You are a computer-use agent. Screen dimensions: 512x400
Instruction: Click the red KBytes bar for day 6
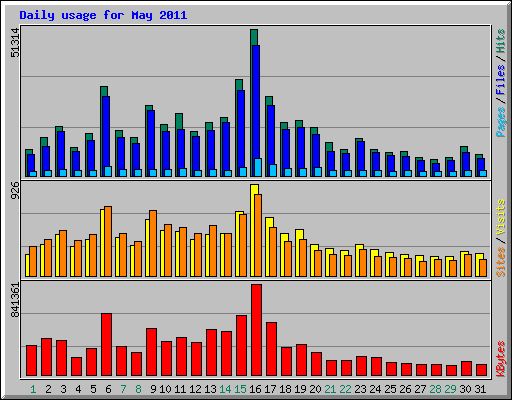(106, 345)
